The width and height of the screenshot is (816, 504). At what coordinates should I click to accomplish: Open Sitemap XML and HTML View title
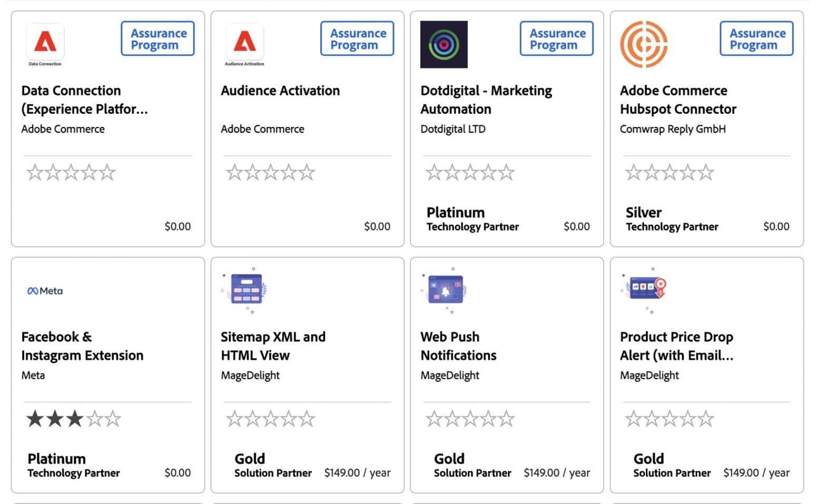tap(273, 346)
